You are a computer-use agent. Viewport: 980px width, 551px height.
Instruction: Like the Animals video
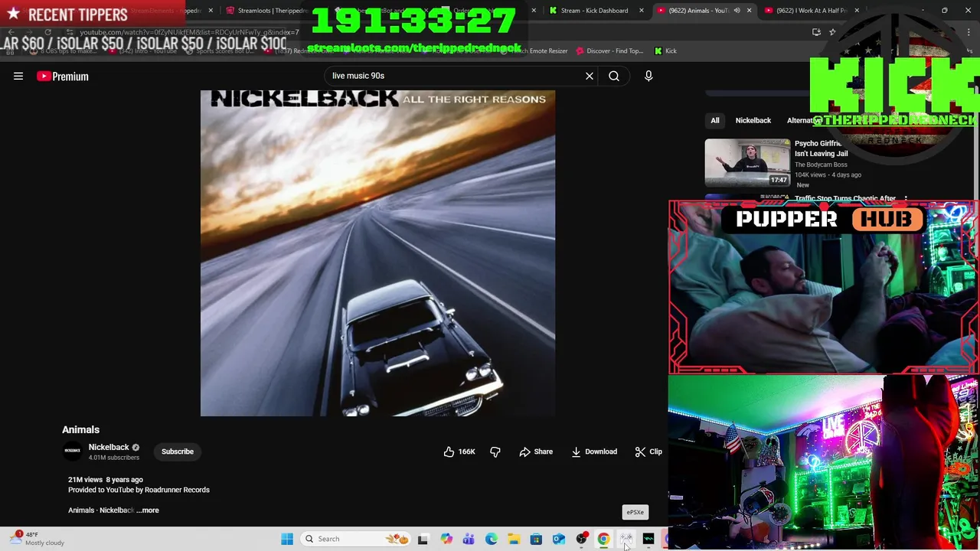pos(459,452)
